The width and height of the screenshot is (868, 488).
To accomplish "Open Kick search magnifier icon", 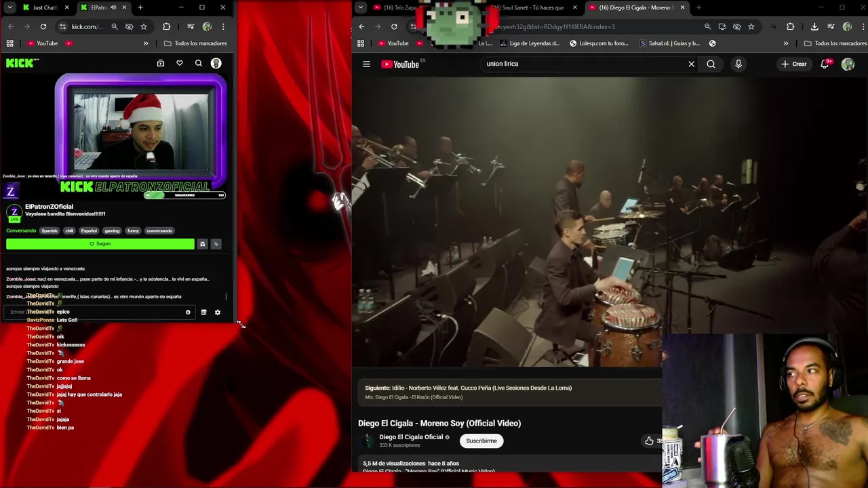I will (199, 63).
